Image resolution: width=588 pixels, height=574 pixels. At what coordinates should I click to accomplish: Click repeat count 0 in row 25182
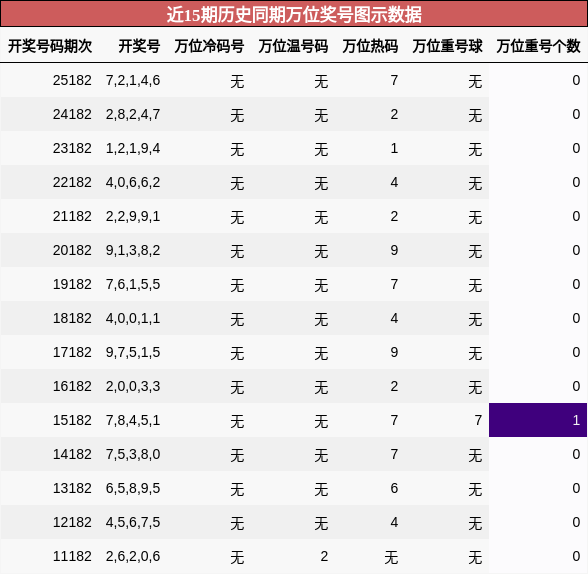pos(576,80)
